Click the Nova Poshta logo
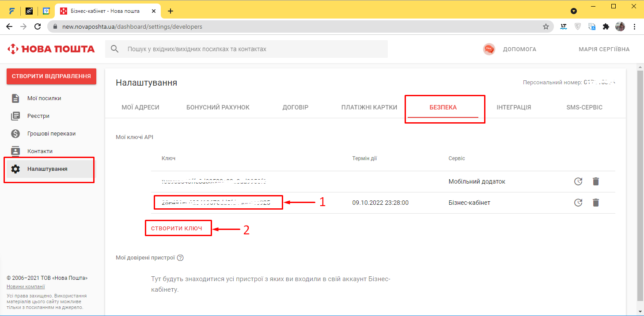 click(x=51, y=49)
